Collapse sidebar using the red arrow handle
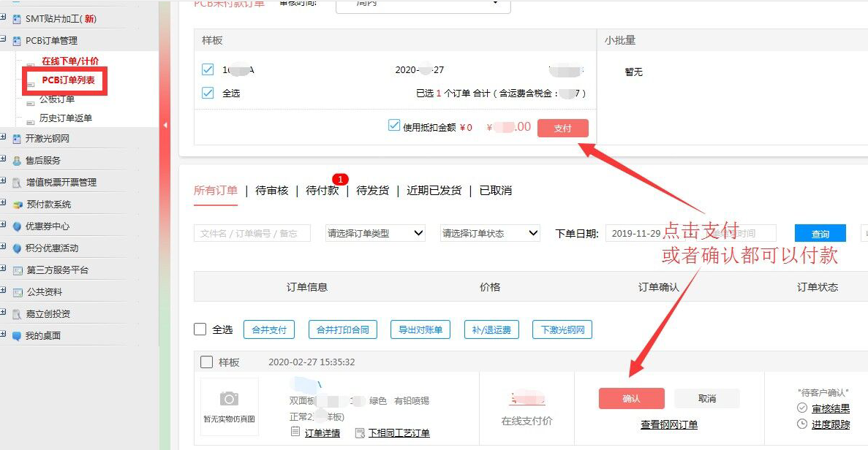Screen dimensions: 868x450 point(165,126)
